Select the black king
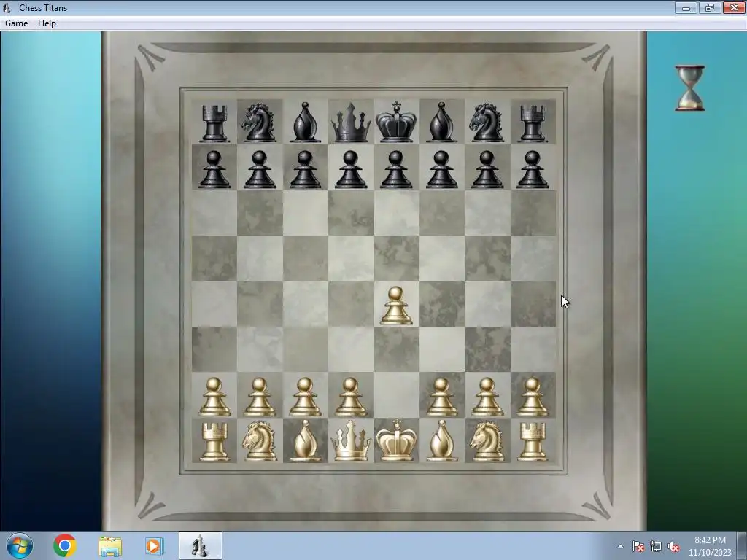Viewport: 747px width, 560px height. (396, 122)
